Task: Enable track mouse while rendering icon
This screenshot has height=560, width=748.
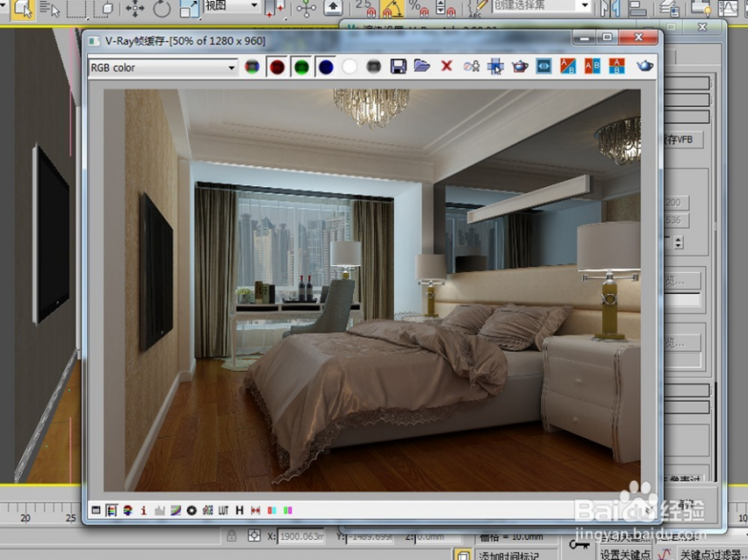Action: (x=495, y=66)
